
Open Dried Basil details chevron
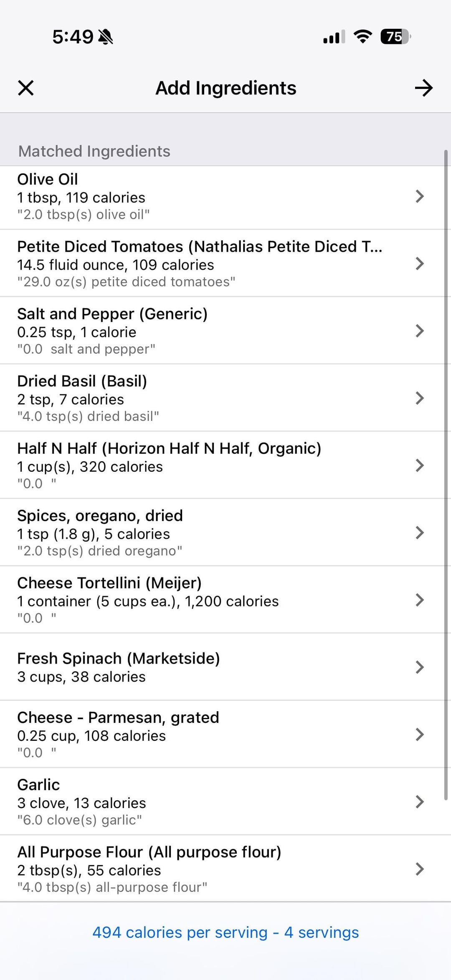420,398
